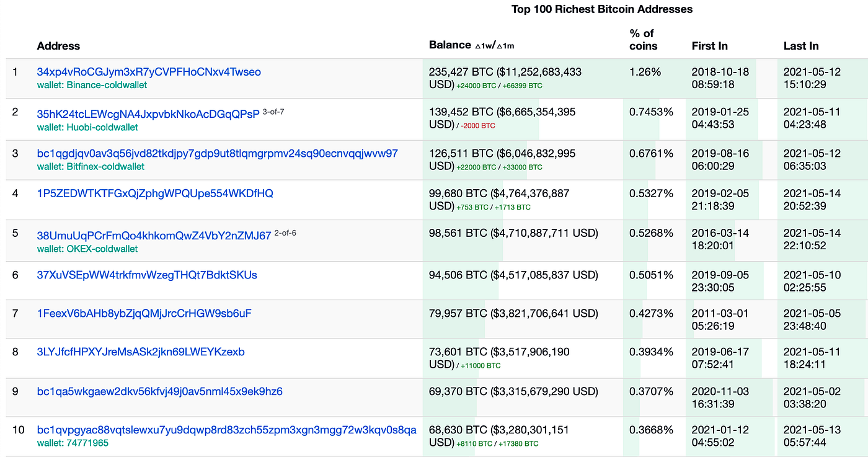
Task: Click the 0.7453% coins value
Action: coord(651,112)
